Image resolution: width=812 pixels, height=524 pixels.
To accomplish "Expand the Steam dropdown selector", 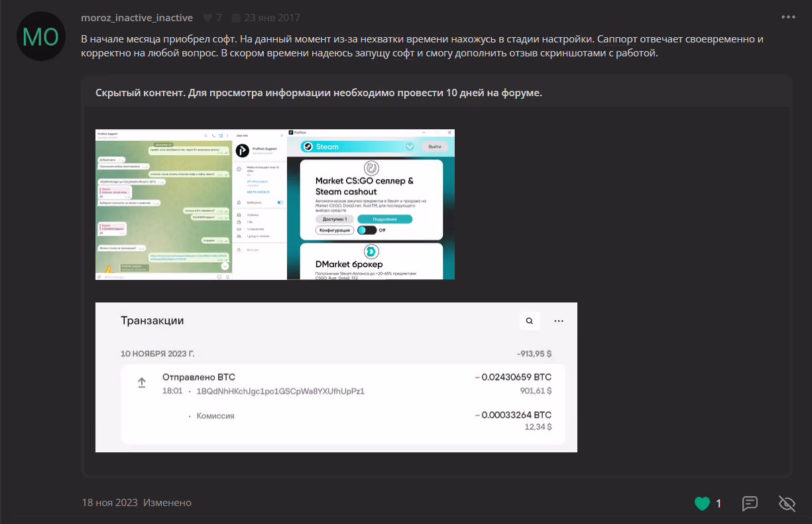I will pyautogui.click(x=409, y=147).
